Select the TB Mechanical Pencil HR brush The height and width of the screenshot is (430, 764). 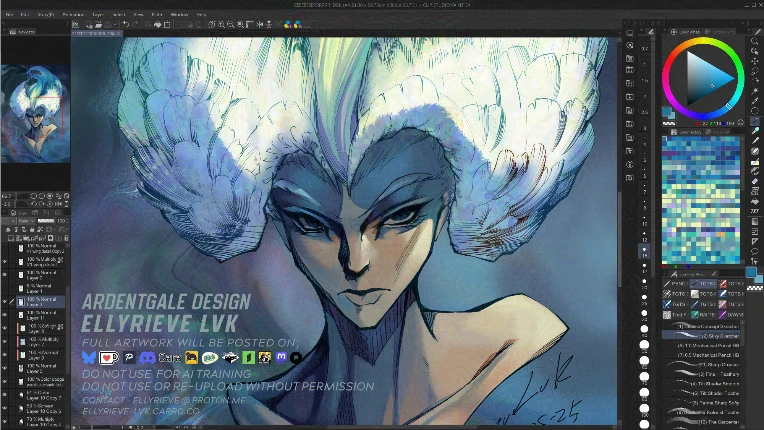[x=701, y=345]
